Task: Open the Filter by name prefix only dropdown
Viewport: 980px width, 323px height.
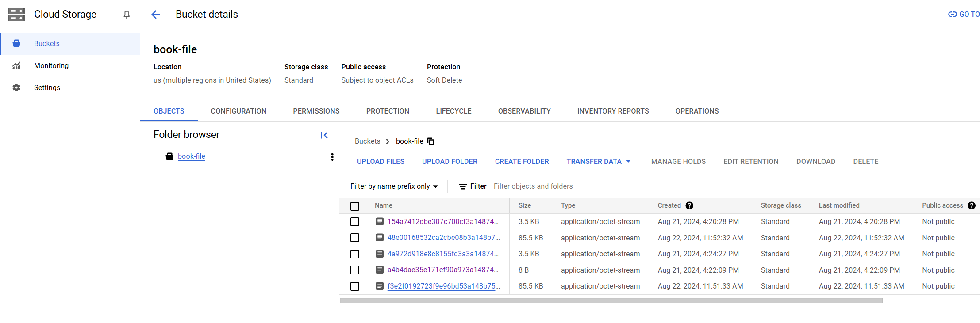Action: (394, 186)
